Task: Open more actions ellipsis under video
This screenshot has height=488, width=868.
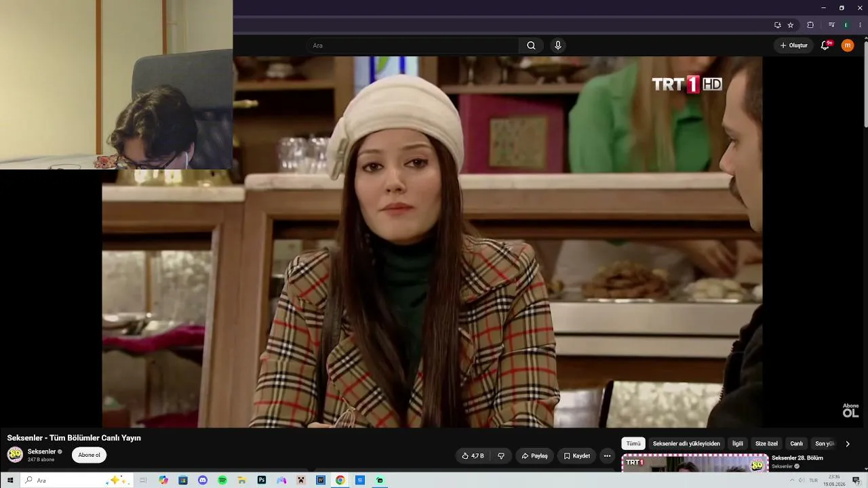Action: (608, 456)
